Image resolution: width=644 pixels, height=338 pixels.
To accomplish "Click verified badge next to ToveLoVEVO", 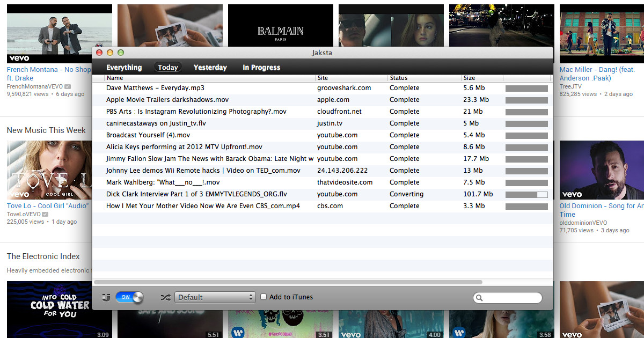I will (x=46, y=214).
